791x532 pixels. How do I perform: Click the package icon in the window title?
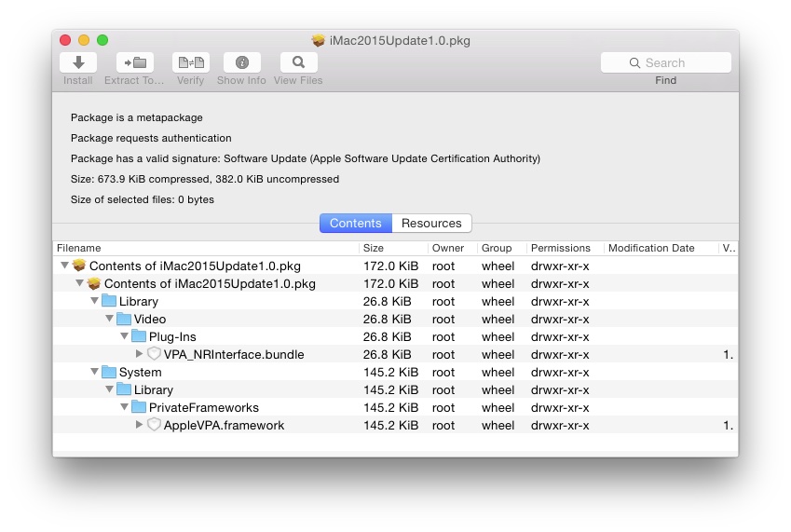319,40
